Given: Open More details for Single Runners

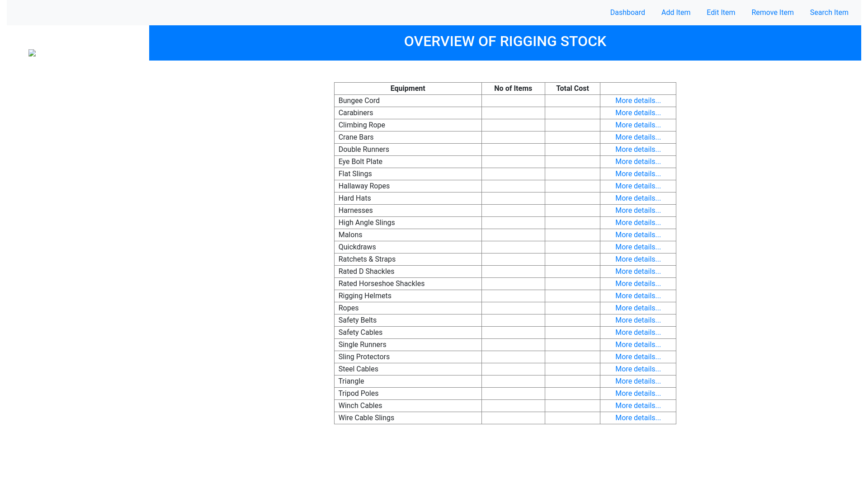Looking at the screenshot, I should [638, 345].
